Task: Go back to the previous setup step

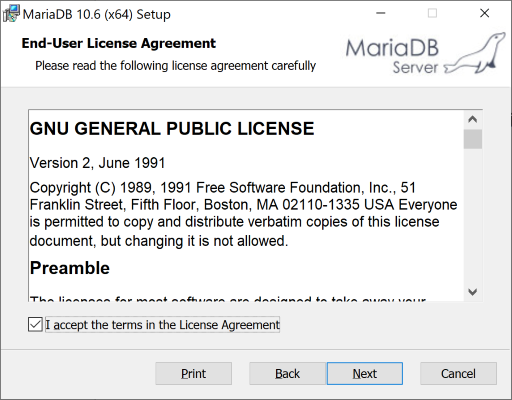Action: [287, 373]
